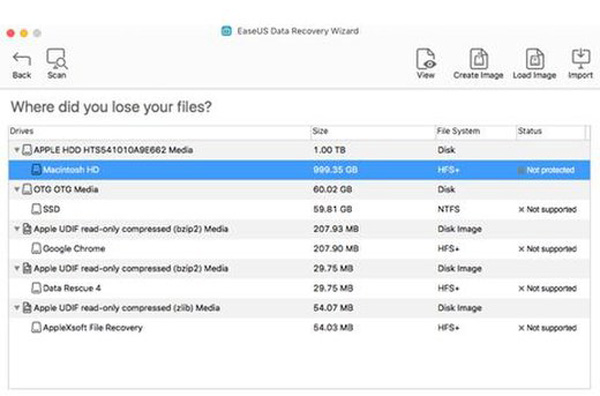Screen dimensions: 600x396
Task: Click the Not supported status on the SSD row
Action: point(551,209)
